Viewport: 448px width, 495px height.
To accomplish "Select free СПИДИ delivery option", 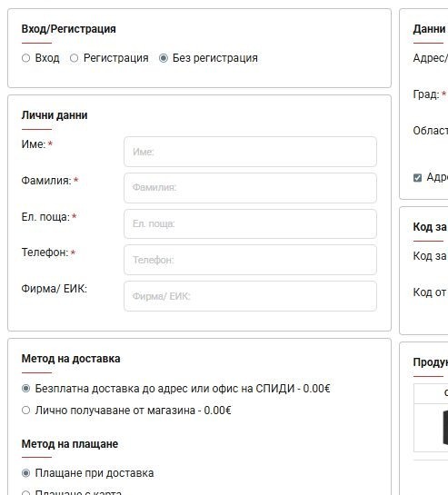I will point(26,389).
